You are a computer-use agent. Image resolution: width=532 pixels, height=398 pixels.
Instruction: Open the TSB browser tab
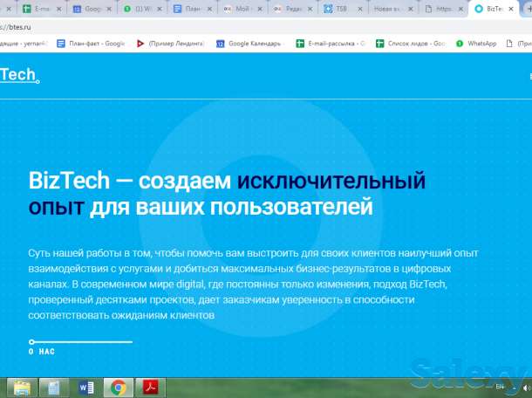pos(339,10)
